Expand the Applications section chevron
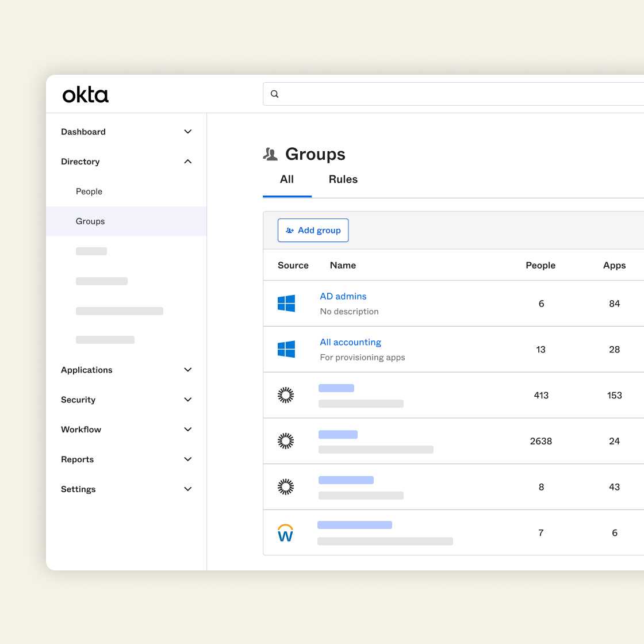The height and width of the screenshot is (644, 644). point(187,370)
